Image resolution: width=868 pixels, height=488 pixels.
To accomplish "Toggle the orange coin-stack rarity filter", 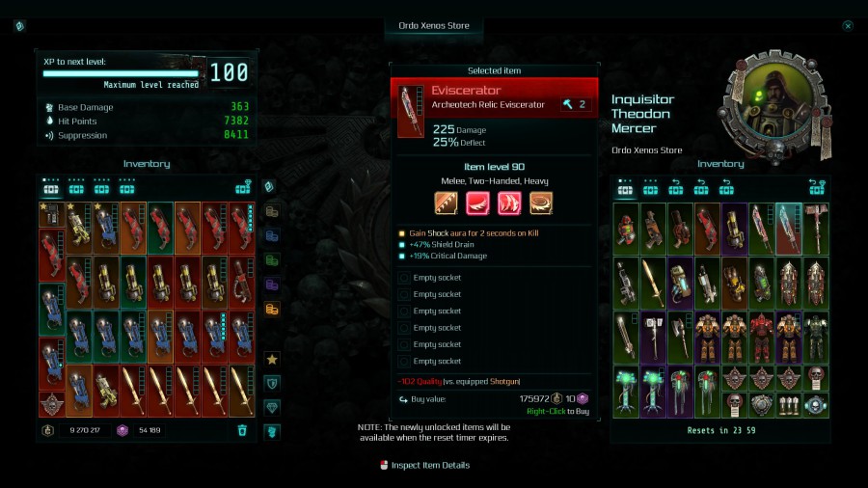I will point(272,309).
